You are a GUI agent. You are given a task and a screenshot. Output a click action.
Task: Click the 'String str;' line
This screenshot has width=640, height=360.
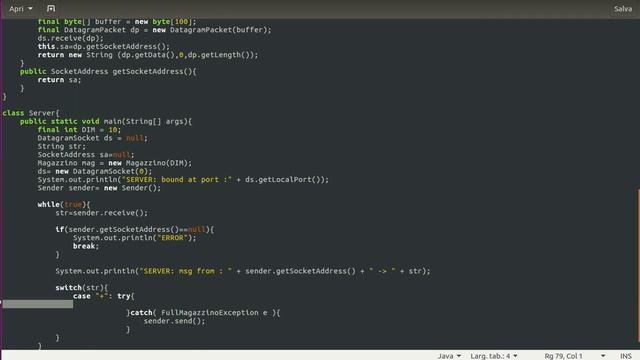(x=62, y=146)
